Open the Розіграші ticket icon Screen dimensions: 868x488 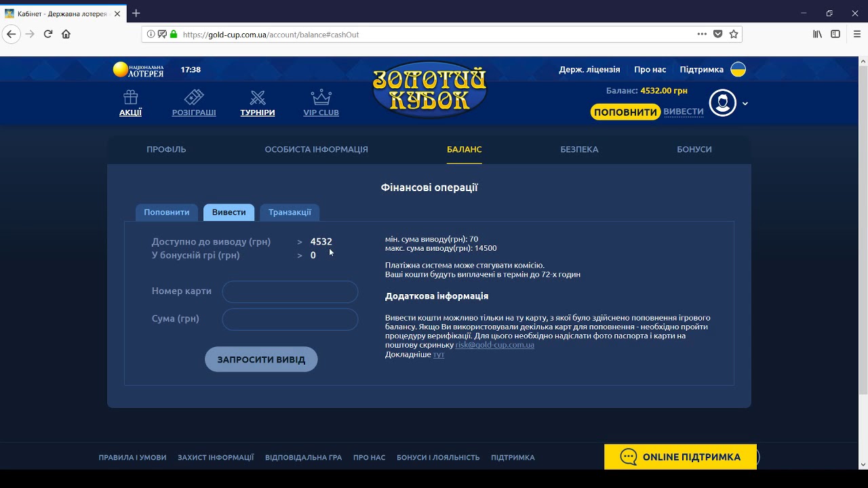194,97
